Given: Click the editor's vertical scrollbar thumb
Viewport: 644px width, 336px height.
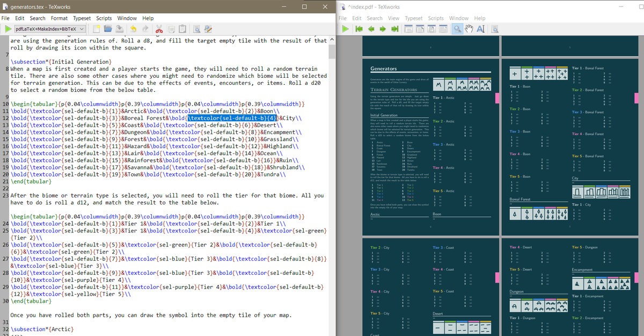Looking at the screenshot, I should tap(331, 52).
